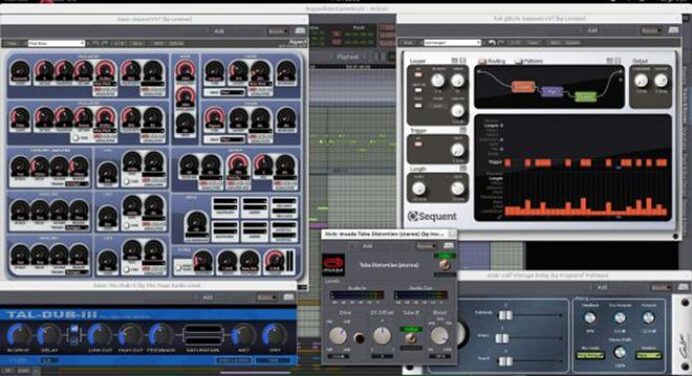Viewport: 692px width, 376px height.
Task: Click the Add button in Sequent window
Action: click(592, 30)
